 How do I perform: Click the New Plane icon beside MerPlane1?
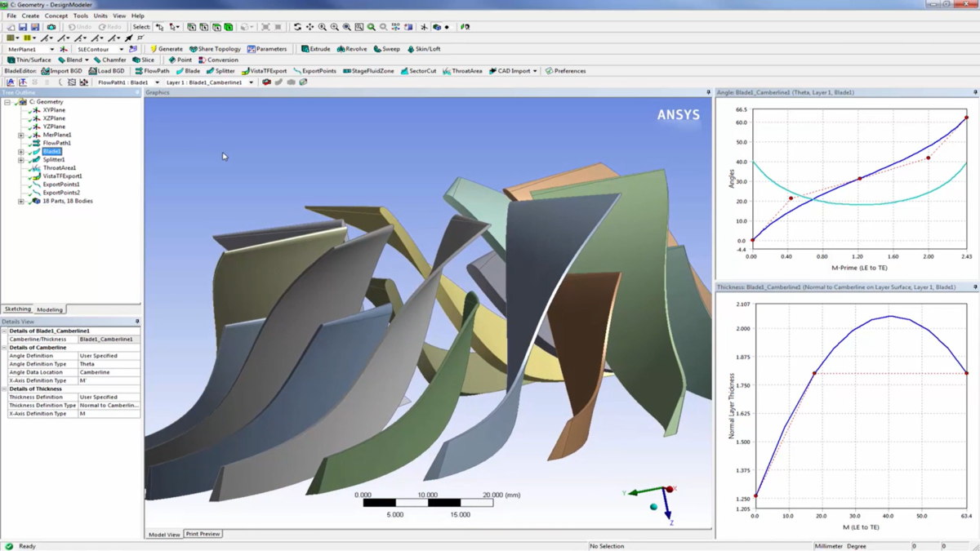point(64,49)
